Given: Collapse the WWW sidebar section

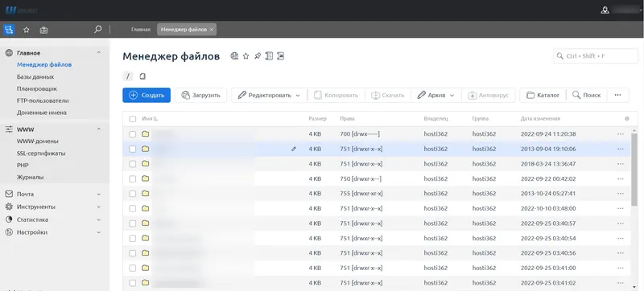Looking at the screenshot, I should coord(98,129).
